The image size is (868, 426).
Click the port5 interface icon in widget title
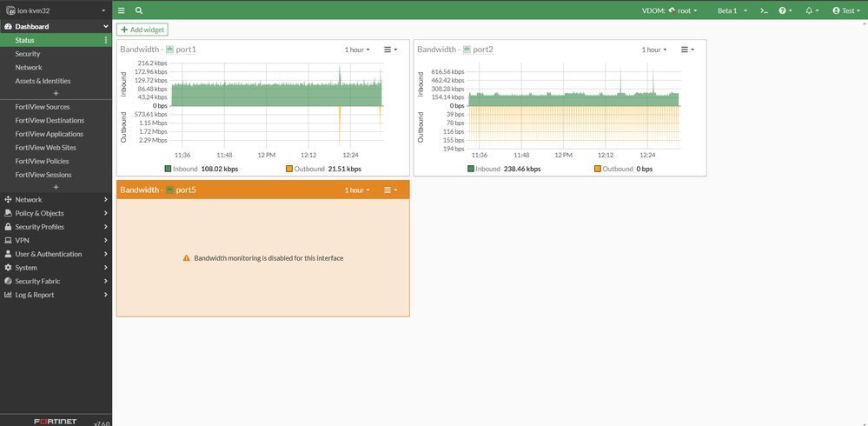(170, 190)
